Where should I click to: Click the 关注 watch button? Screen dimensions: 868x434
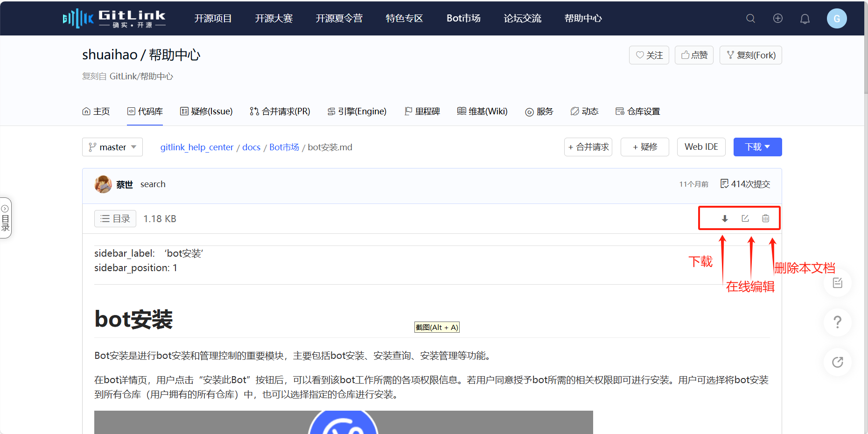649,55
